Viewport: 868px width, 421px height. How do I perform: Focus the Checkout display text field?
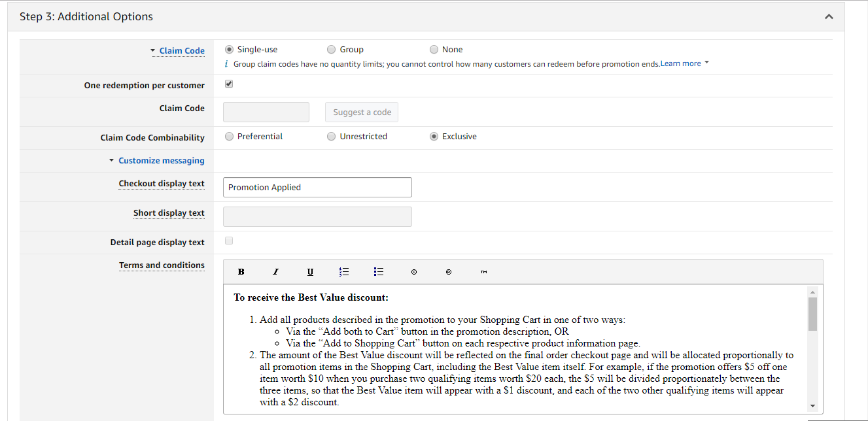coord(318,187)
